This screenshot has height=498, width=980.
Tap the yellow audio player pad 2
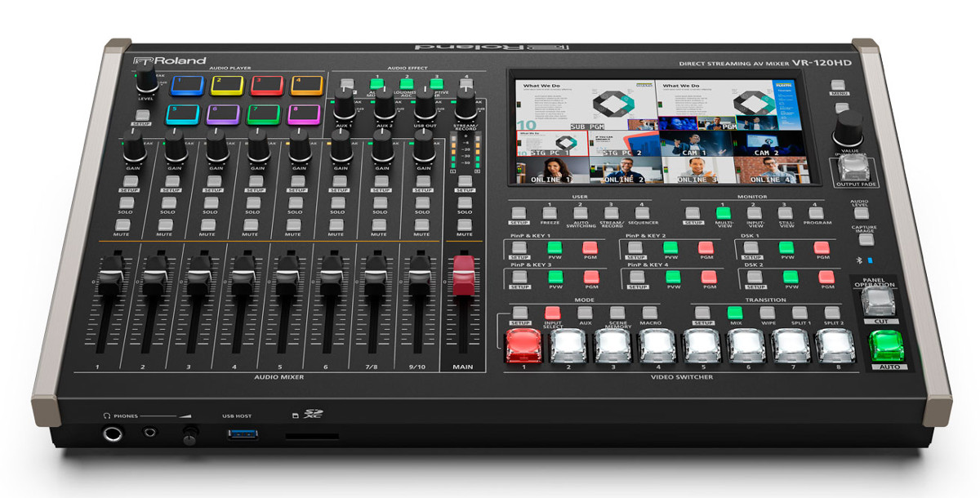(228, 86)
